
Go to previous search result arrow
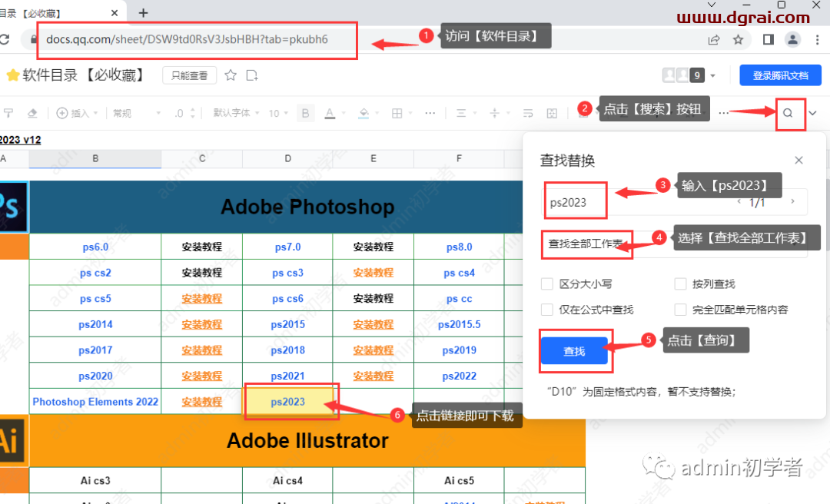point(739,202)
